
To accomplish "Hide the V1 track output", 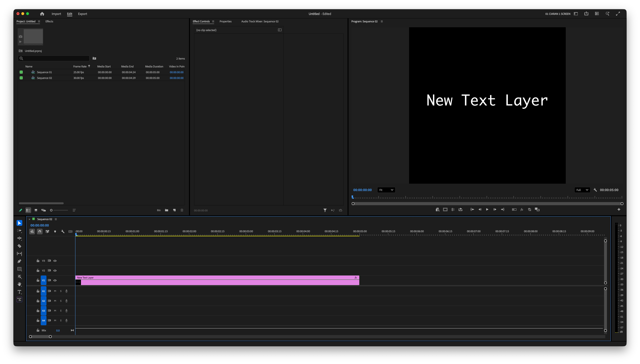I will [55, 280].
